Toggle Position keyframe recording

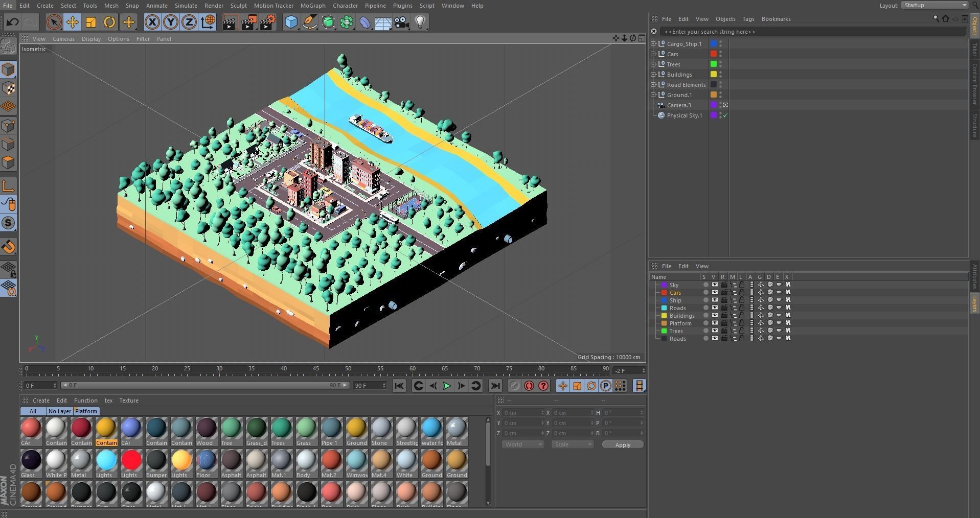562,386
